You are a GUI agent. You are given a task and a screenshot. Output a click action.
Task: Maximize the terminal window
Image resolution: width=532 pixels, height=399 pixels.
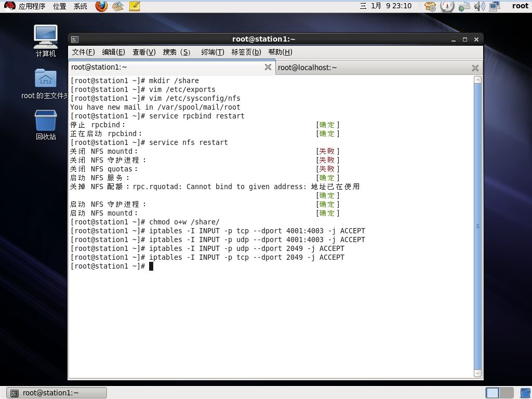(465, 39)
